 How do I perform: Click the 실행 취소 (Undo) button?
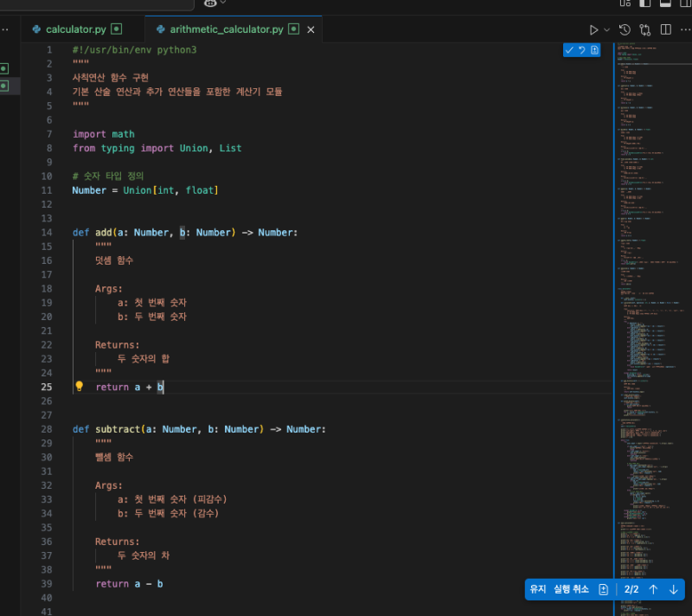[x=571, y=589]
